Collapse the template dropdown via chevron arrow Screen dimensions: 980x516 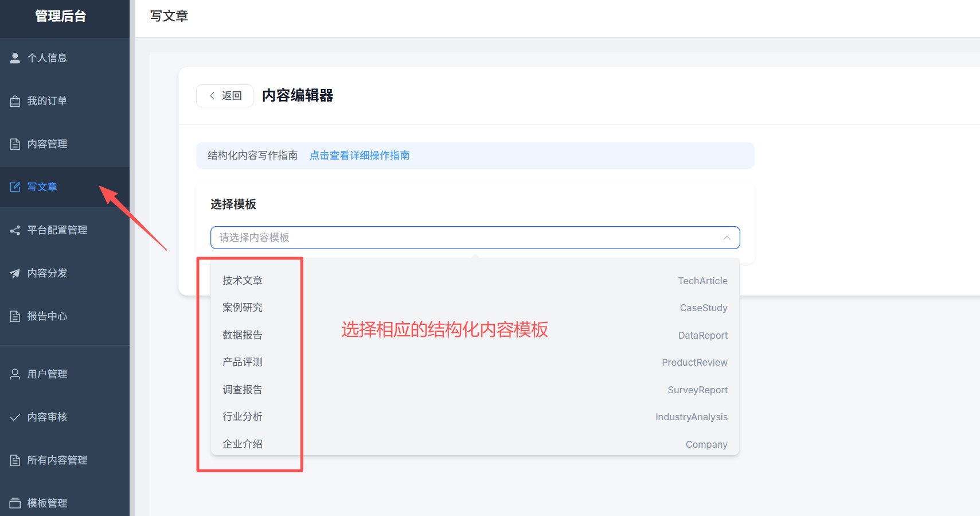727,238
